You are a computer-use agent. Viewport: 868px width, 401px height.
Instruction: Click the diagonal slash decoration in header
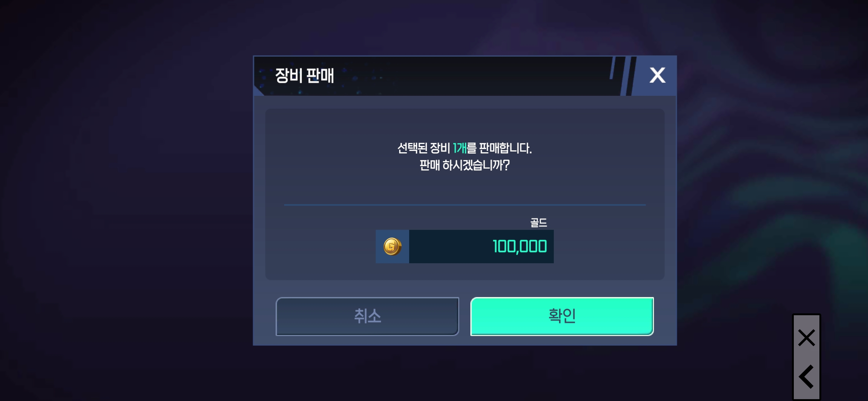[x=623, y=76]
